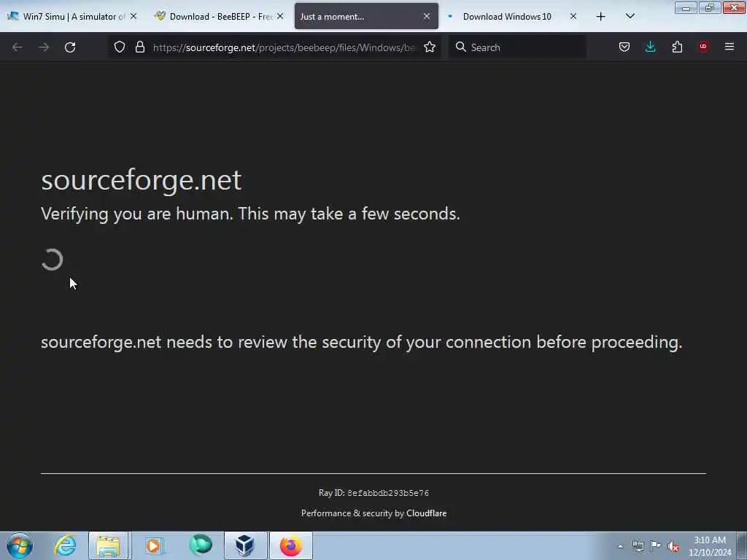Screen dimensions: 747x560
Task: Open the green globe taskbar app
Action: [200, 545]
